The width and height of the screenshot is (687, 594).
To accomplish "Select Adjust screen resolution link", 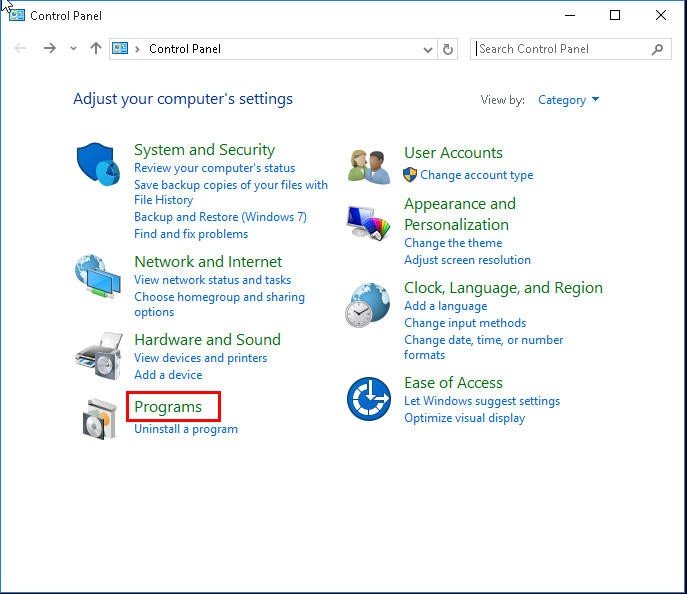I will [x=467, y=260].
